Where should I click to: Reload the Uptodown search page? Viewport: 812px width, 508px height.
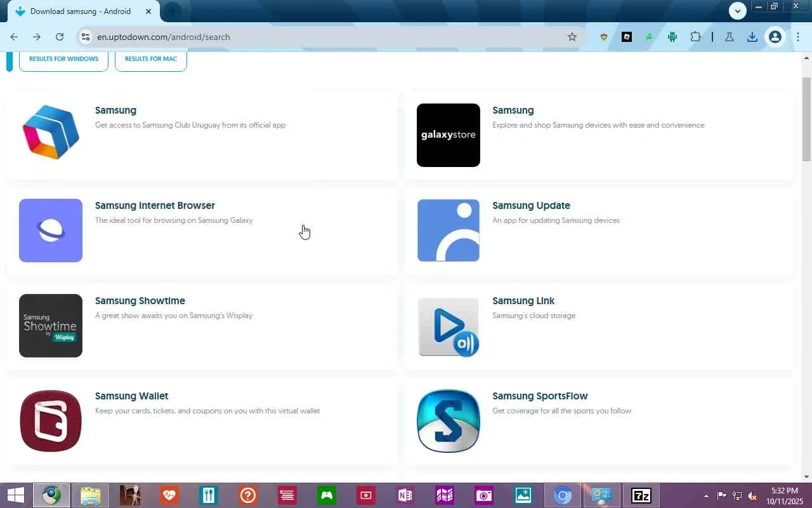pyautogui.click(x=60, y=37)
